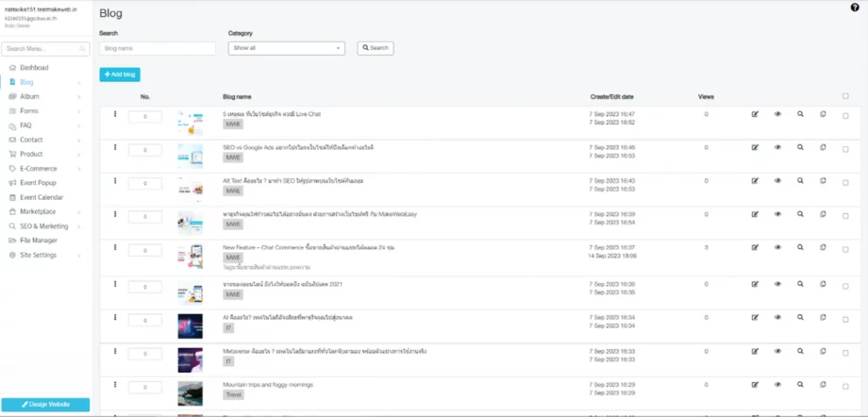Click the Design Website button
The width and height of the screenshot is (868, 417).
pos(45,404)
